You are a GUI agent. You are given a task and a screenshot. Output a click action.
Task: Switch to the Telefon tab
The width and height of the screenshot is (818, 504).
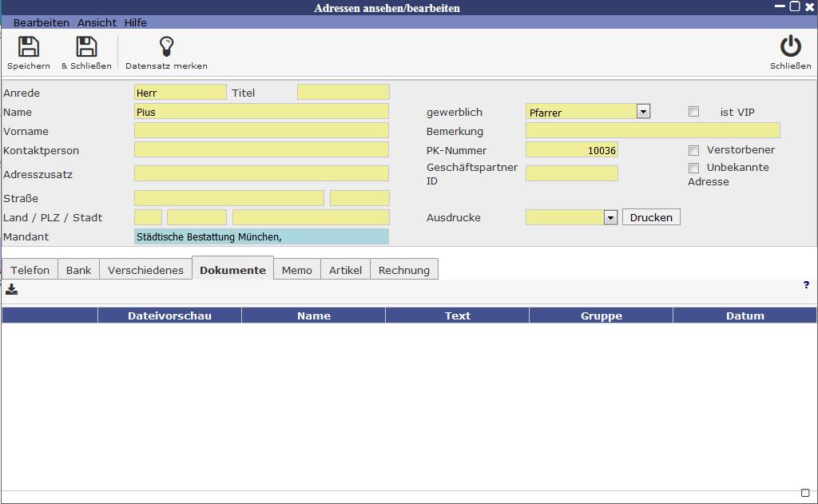(x=30, y=270)
